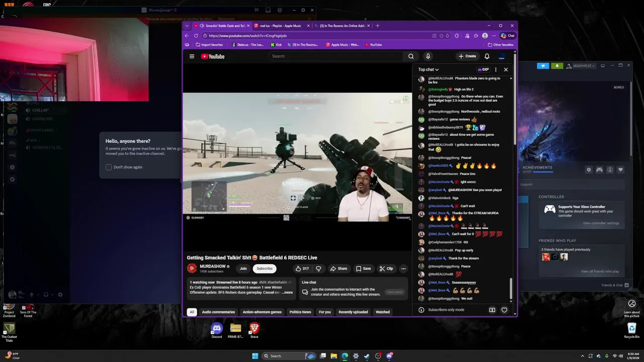Open the YouTube hamburger guide menu
This screenshot has height=362, width=644.
coord(192,56)
